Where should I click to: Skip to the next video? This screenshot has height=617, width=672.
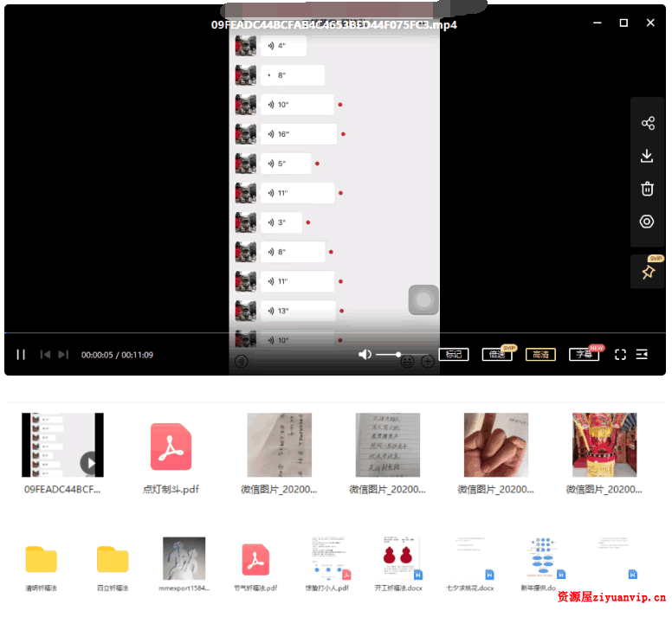point(63,355)
